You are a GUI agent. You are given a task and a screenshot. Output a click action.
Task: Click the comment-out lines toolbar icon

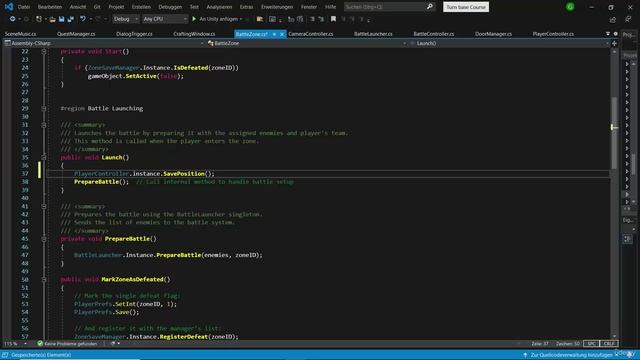click(x=312, y=19)
